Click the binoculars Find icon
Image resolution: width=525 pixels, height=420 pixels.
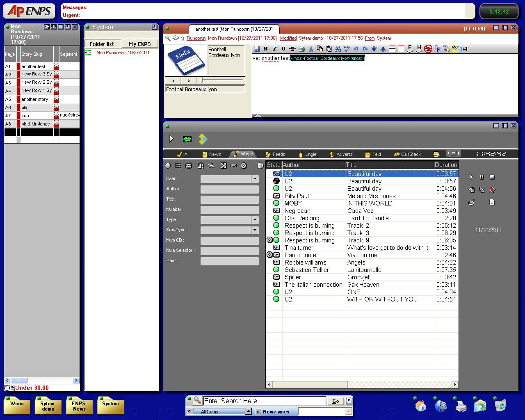pyautogui.click(x=338, y=49)
